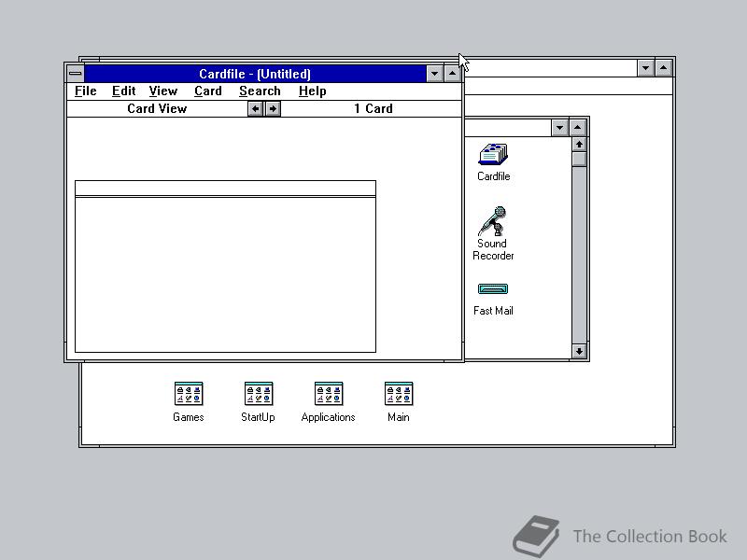The image size is (747, 560).
Task: Click the '1 Card' status text
Action: tap(373, 109)
